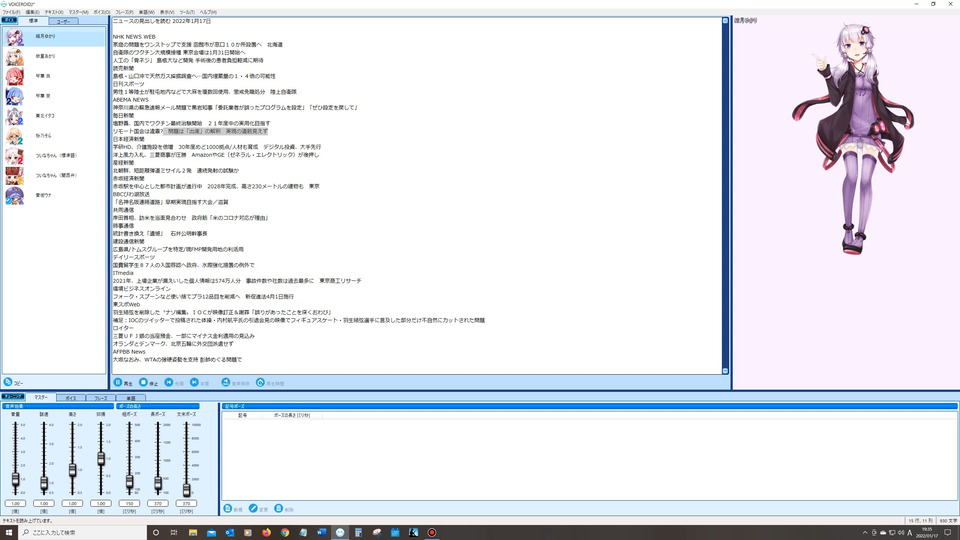Switch to the 標準 voice tab
960x540 pixels.
(x=33, y=21)
